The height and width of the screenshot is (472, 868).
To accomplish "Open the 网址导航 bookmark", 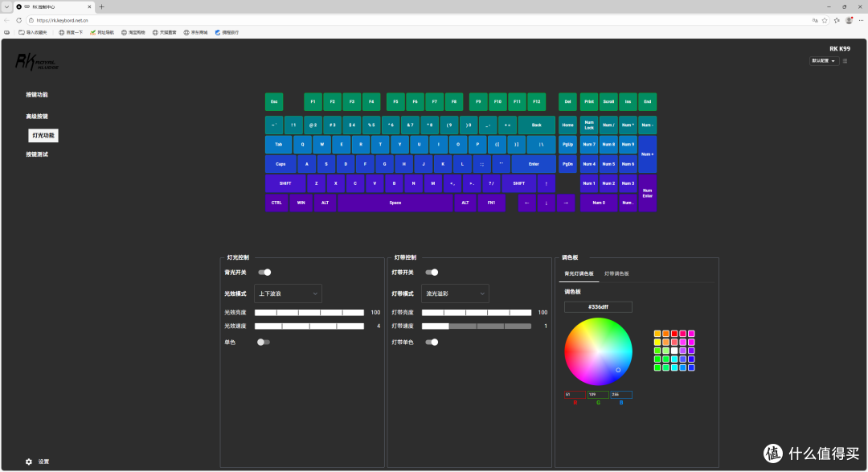I will click(101, 33).
